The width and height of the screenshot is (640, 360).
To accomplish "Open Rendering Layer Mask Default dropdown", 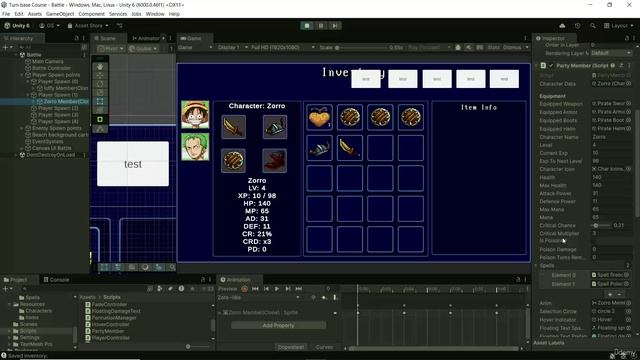I will point(611,53).
